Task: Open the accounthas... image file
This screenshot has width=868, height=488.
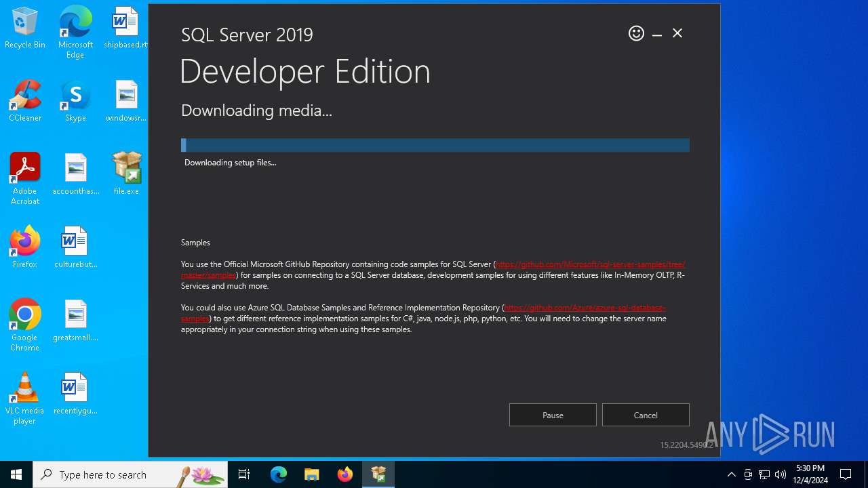Action: pyautogui.click(x=75, y=175)
